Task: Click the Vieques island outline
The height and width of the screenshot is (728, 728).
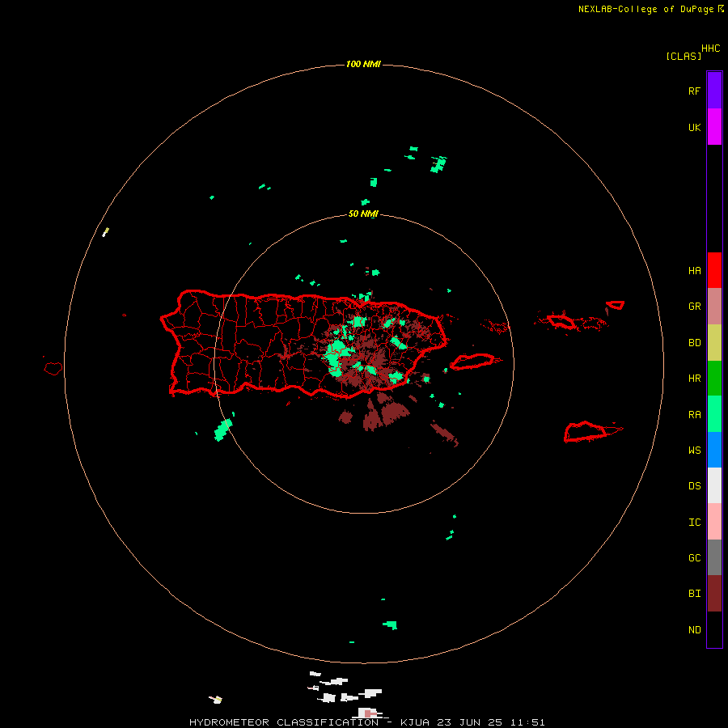Action: tap(472, 362)
